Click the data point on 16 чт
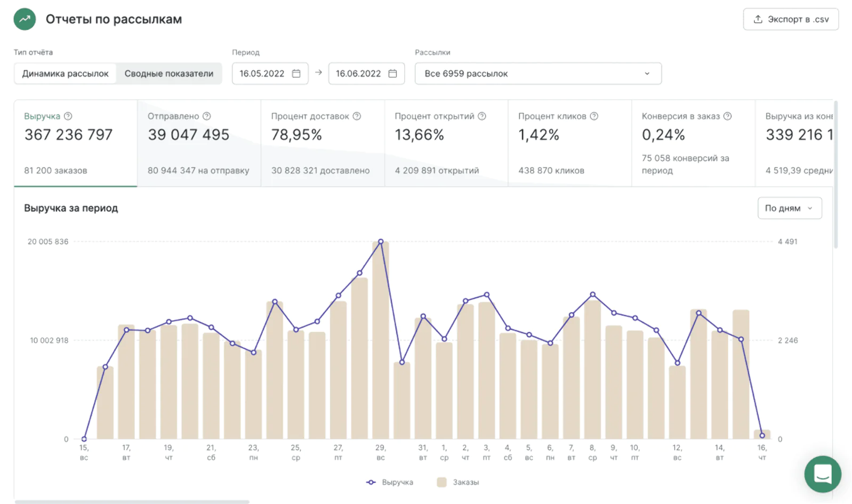The width and height of the screenshot is (852, 504). click(762, 436)
